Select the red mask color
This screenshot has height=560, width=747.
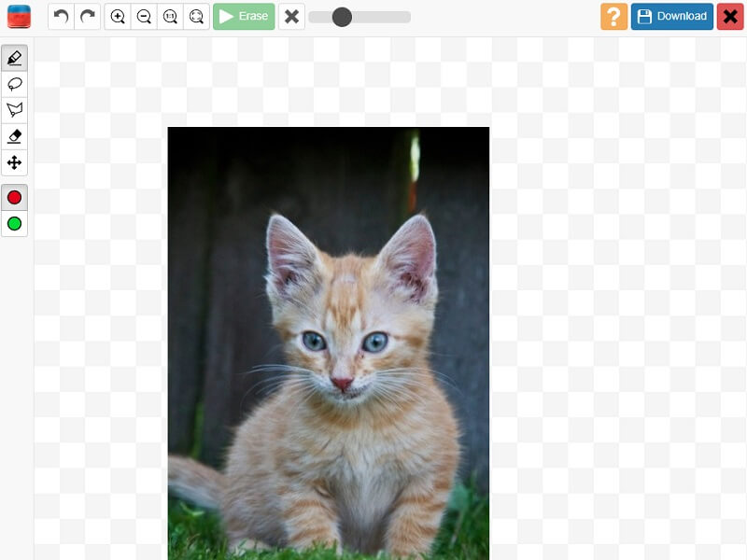(13, 197)
